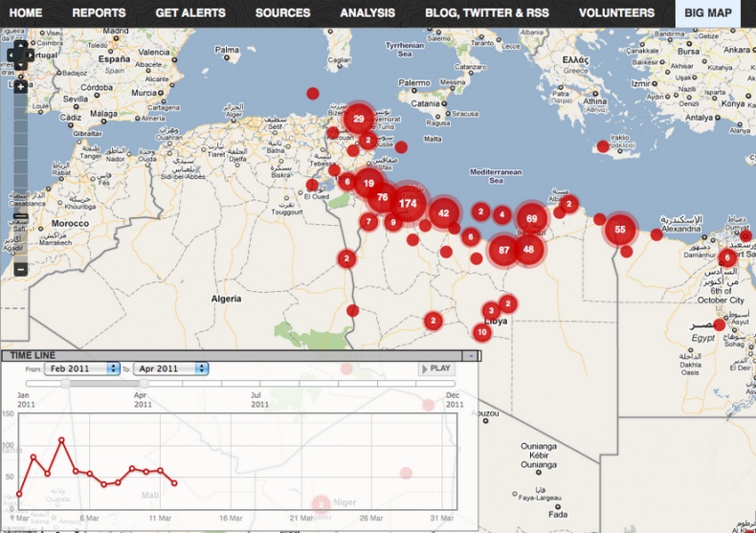Click the cluster marker labeled 29
Image resolution: width=756 pixels, height=533 pixels.
coord(358,120)
